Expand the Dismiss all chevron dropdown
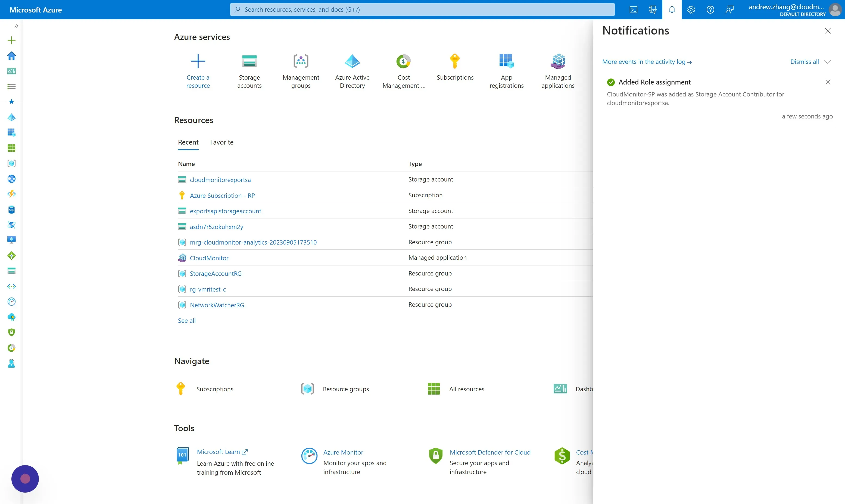This screenshot has height=504, width=845. click(827, 62)
